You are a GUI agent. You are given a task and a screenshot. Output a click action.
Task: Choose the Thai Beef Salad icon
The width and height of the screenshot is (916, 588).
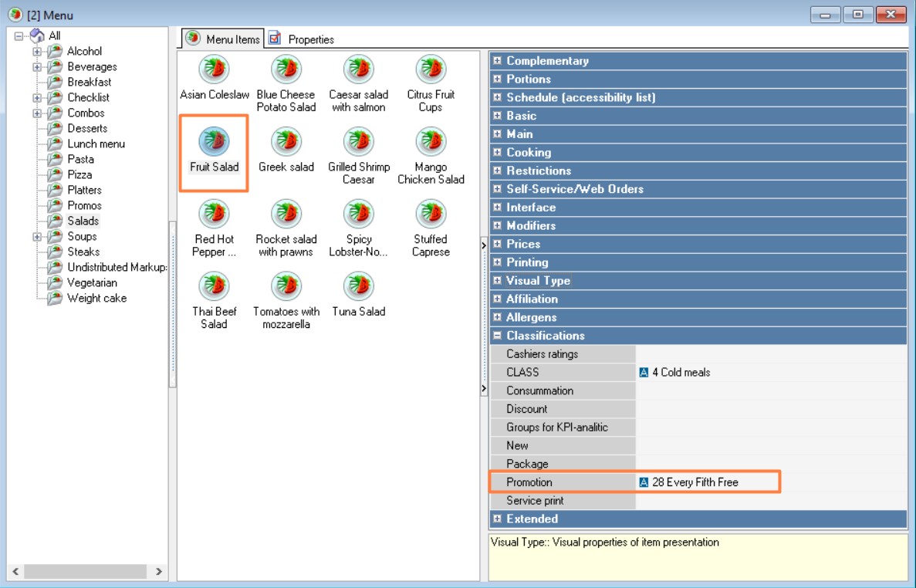point(214,287)
